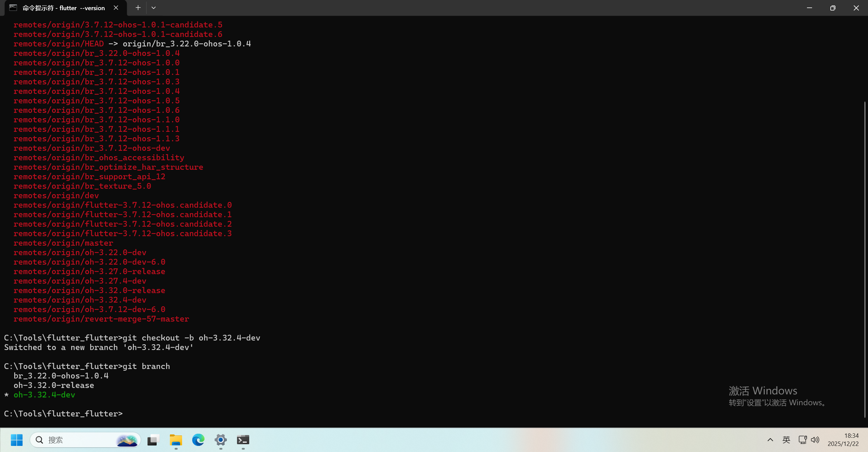
Task: Open network status icon in system tray
Action: [802, 440]
